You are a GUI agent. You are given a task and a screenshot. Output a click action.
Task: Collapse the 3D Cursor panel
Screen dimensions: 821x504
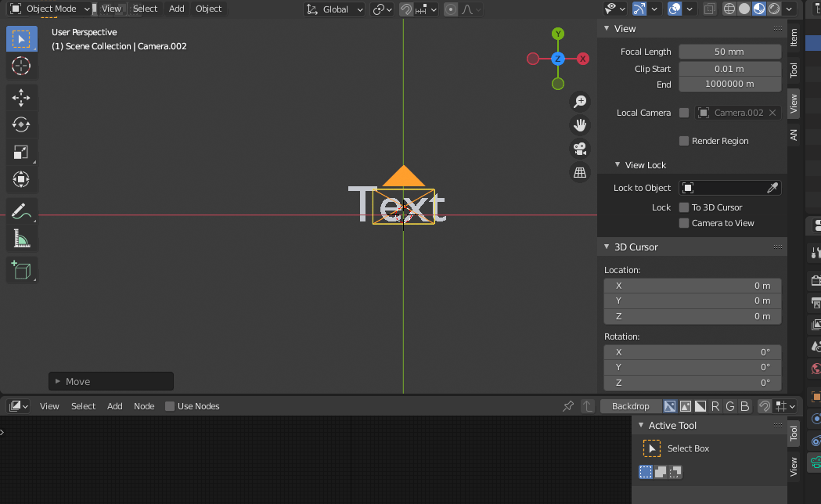tap(607, 247)
